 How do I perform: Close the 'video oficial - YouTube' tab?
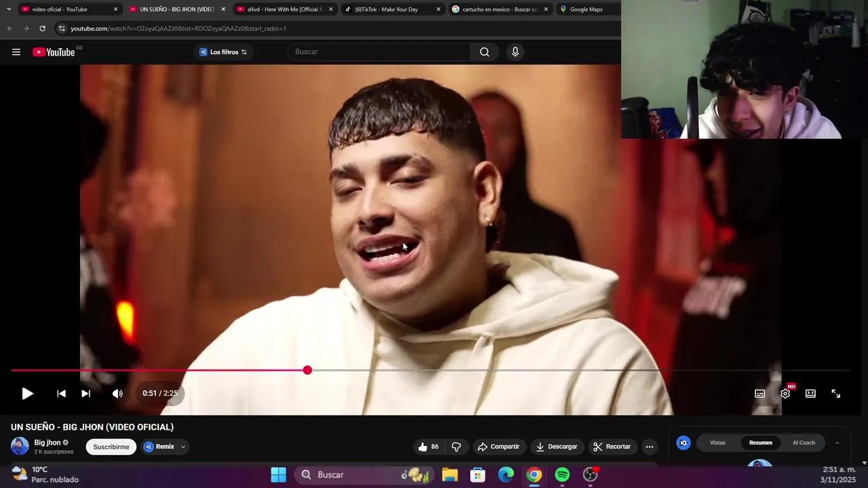115,9
